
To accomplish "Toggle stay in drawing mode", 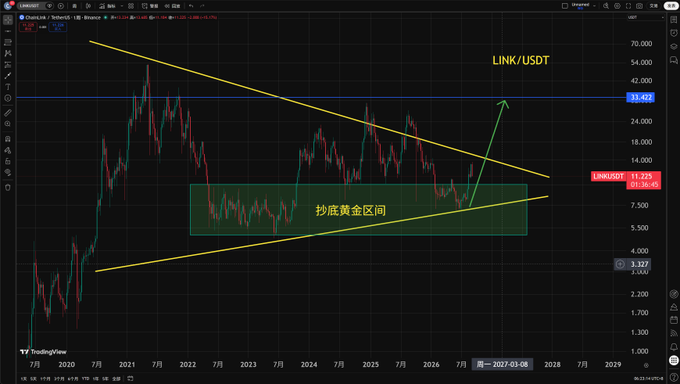I will pos(8,151).
